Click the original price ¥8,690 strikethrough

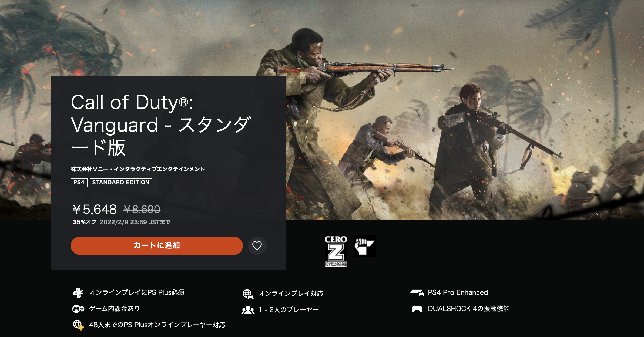pos(142,209)
